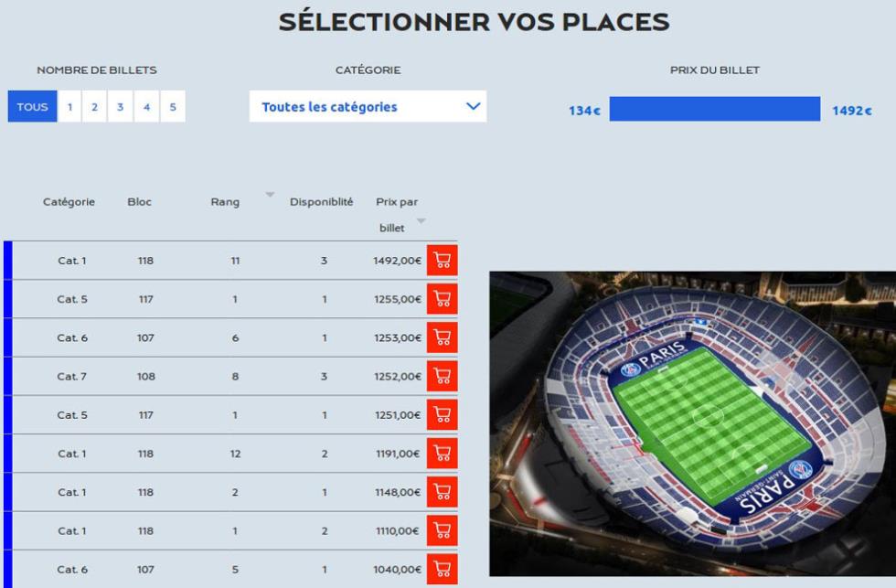The width and height of the screenshot is (896, 588).
Task: Click the ticket price range slider bar
Action: pyautogui.click(x=715, y=109)
